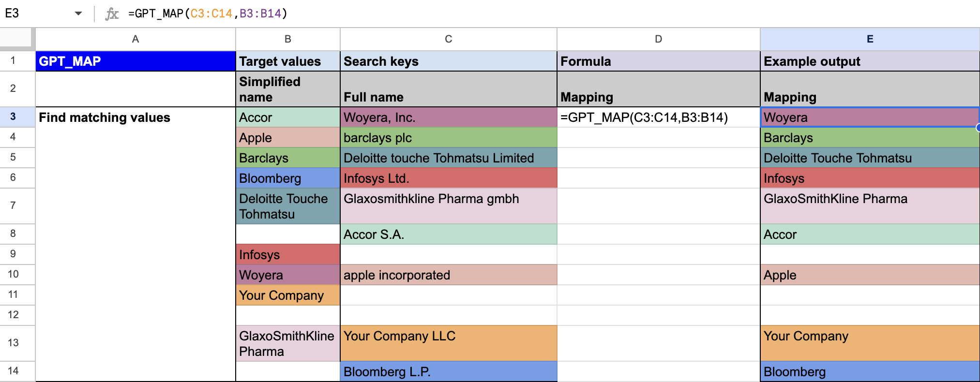Open the Name Box dropdown arrow

coord(78,14)
